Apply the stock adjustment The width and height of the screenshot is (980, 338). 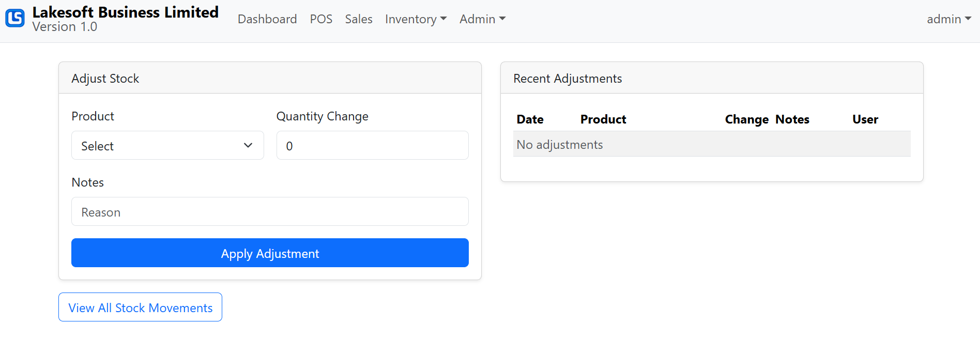coord(270,253)
